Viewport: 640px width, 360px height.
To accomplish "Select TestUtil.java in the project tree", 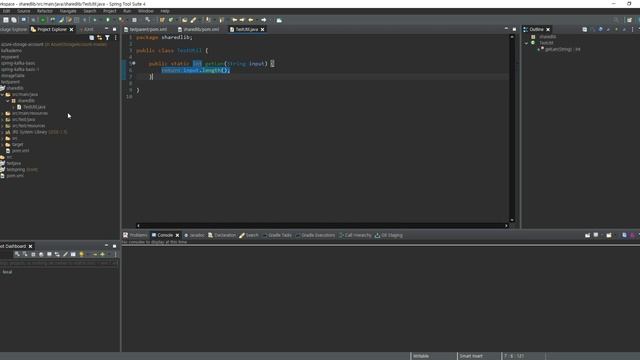I will click(x=34, y=107).
